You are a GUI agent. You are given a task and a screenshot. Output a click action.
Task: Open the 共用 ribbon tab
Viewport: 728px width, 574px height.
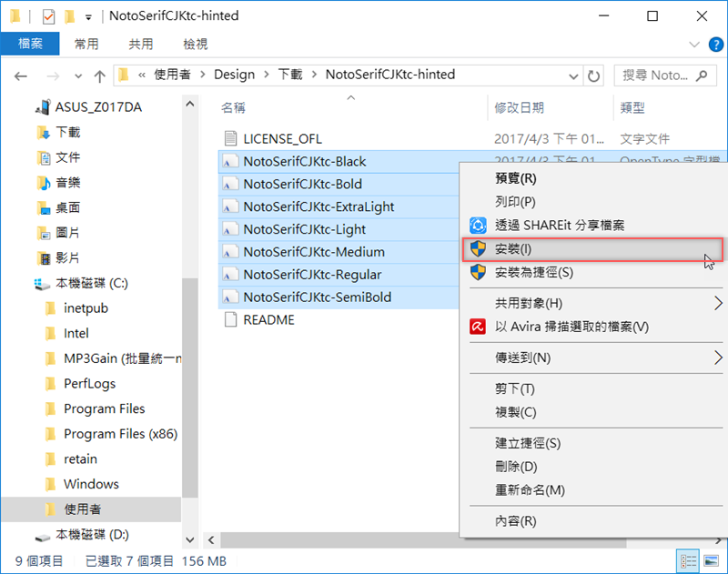(141, 44)
